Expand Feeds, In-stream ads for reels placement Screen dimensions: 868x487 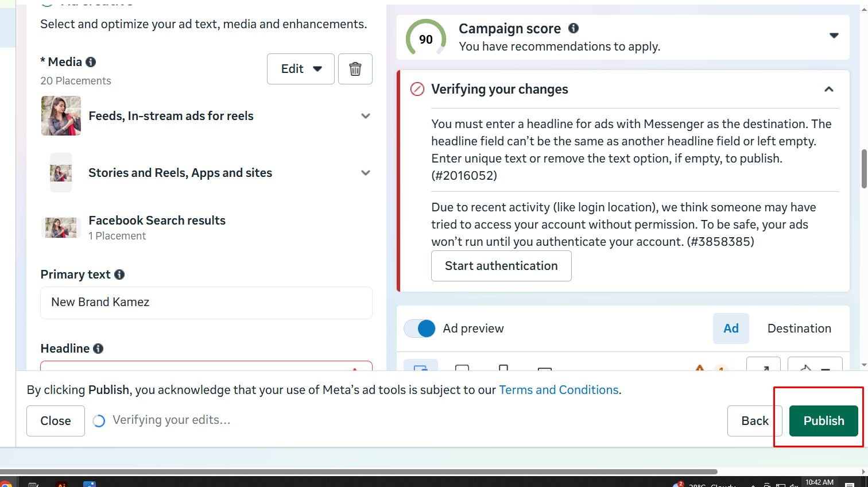click(x=365, y=116)
